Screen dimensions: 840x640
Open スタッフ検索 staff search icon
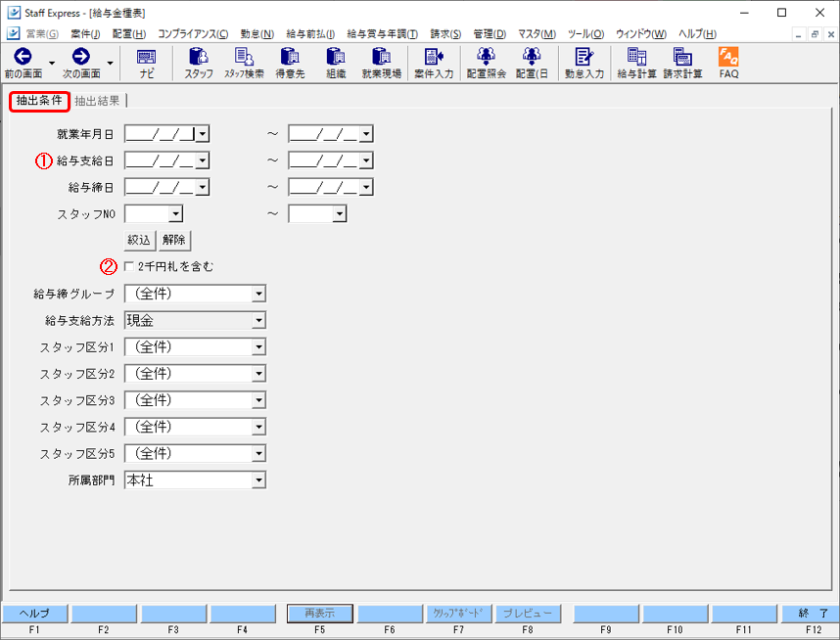[x=245, y=57]
